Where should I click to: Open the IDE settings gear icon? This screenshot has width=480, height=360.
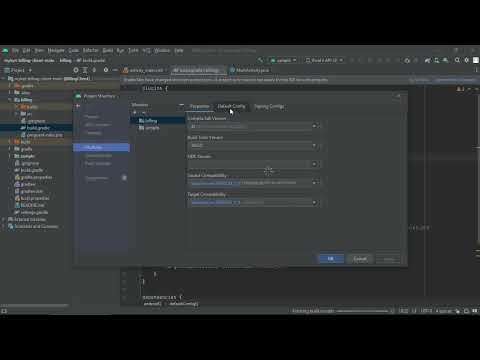[x=467, y=60]
